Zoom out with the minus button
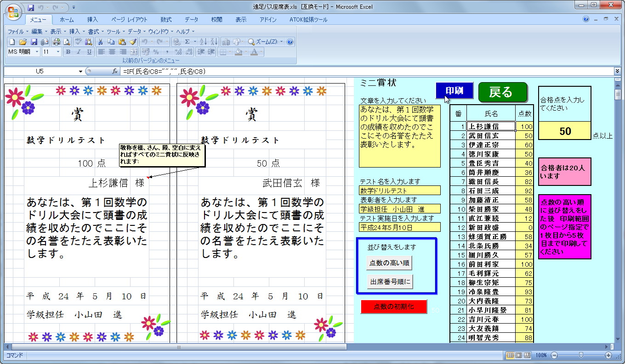625x364 pixels. click(x=554, y=355)
